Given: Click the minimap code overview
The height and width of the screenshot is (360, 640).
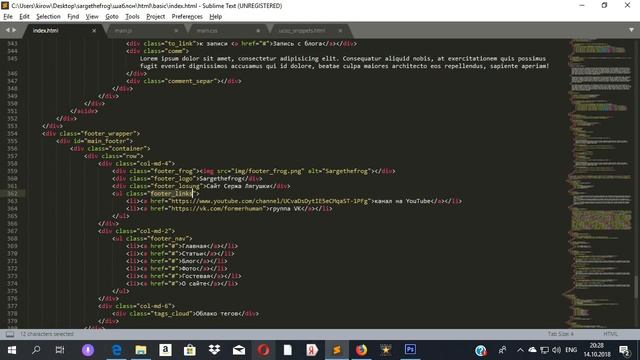Looking at the screenshot, I should click(601, 184).
